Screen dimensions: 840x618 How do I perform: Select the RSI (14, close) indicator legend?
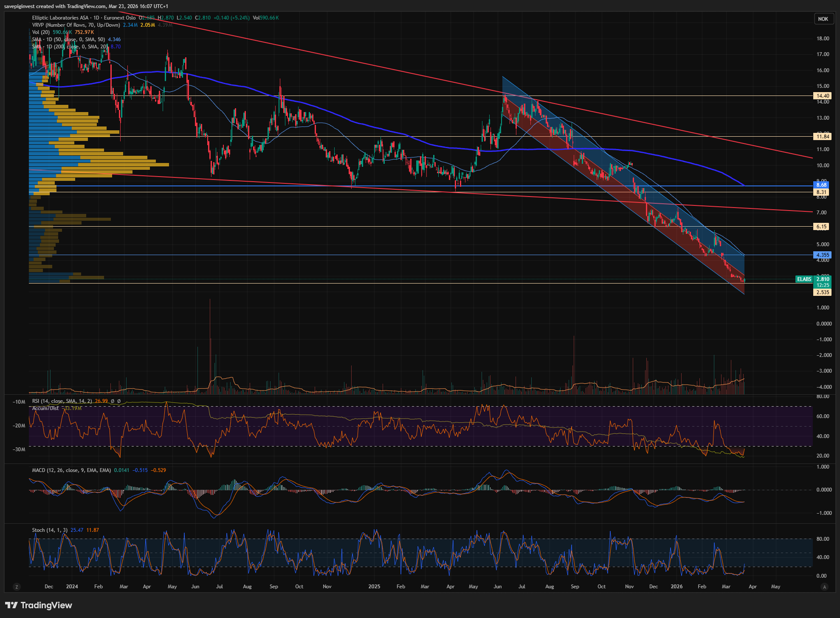[x=62, y=401]
